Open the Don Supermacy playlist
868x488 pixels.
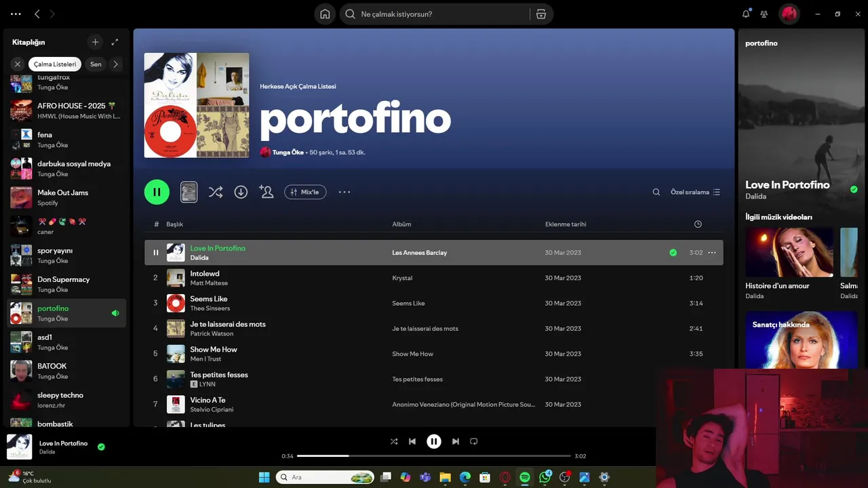tap(66, 284)
